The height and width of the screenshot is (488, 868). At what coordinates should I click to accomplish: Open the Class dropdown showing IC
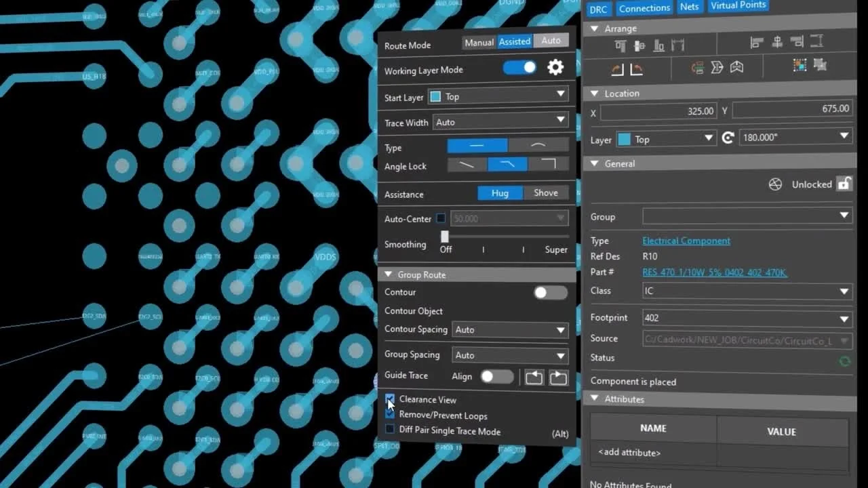tap(747, 291)
